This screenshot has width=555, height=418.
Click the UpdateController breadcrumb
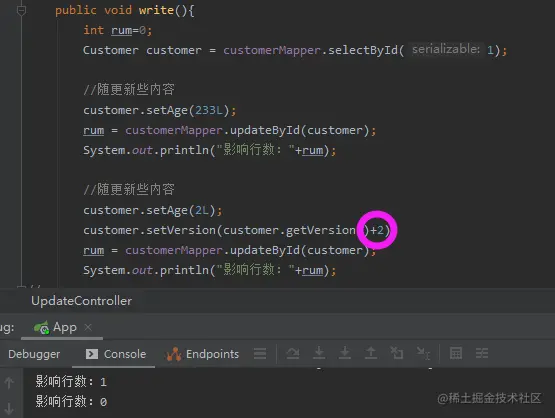(x=81, y=301)
